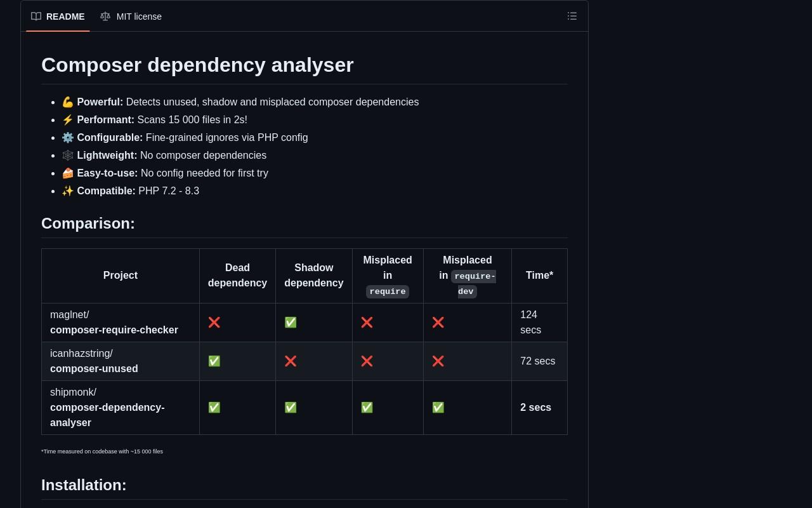Click the 'Dead dependency' column header
Viewport: 812px width, 508px height.
(x=237, y=276)
